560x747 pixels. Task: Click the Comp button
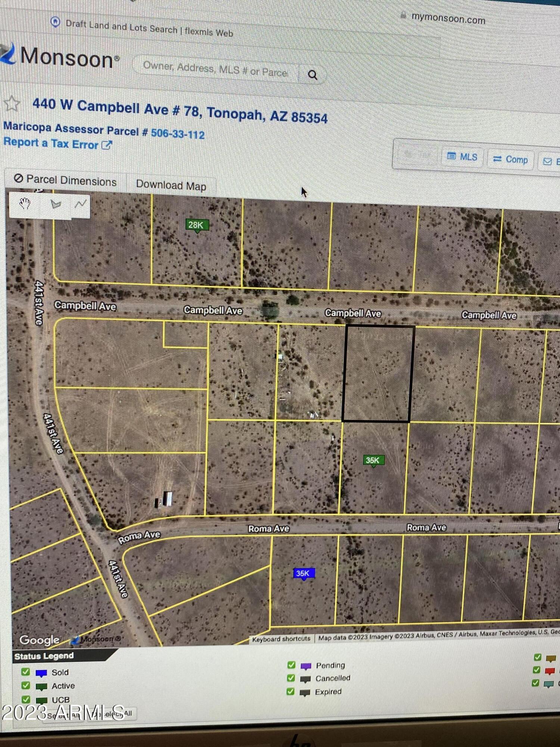(x=510, y=159)
